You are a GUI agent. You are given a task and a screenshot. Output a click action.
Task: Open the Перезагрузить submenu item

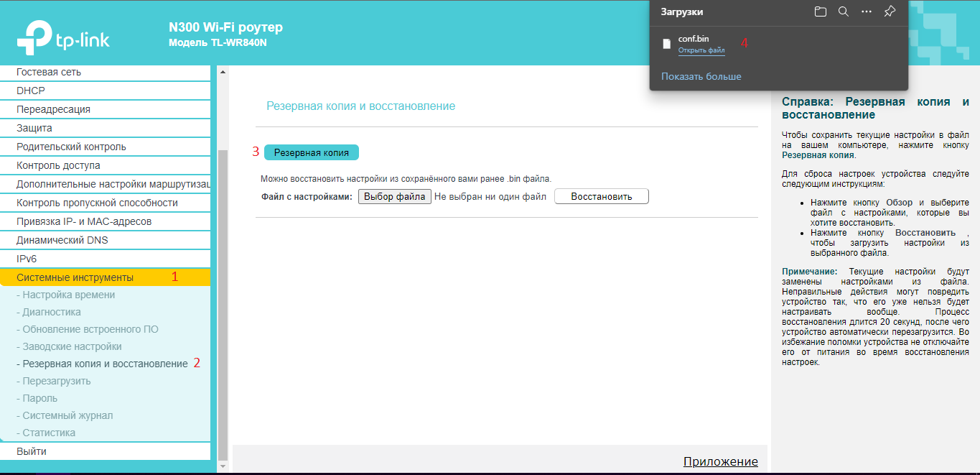57,381
